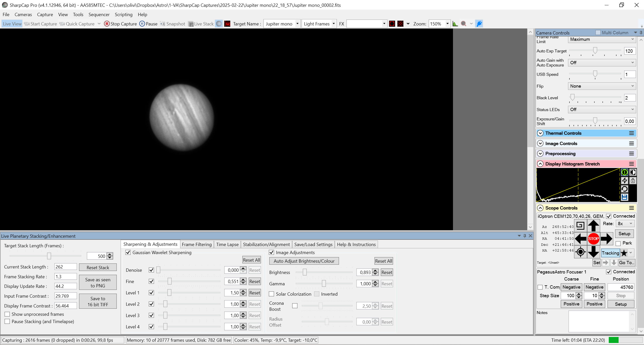Open the Sequencer menu
Image resolution: width=644 pixels, height=345 pixels.
(x=99, y=15)
